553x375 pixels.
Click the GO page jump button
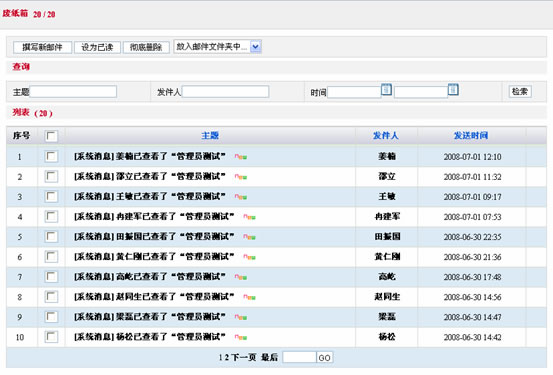(324, 358)
